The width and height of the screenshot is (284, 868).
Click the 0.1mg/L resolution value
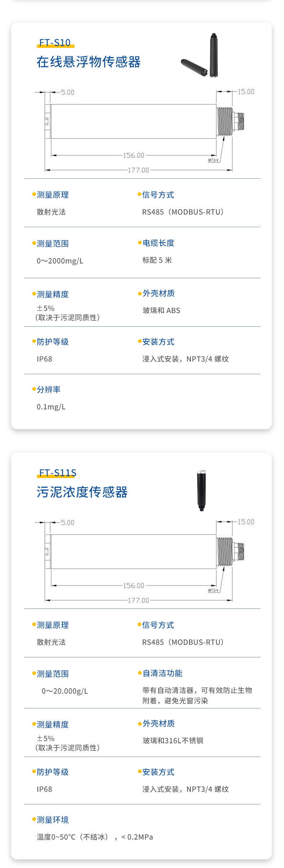click(51, 407)
